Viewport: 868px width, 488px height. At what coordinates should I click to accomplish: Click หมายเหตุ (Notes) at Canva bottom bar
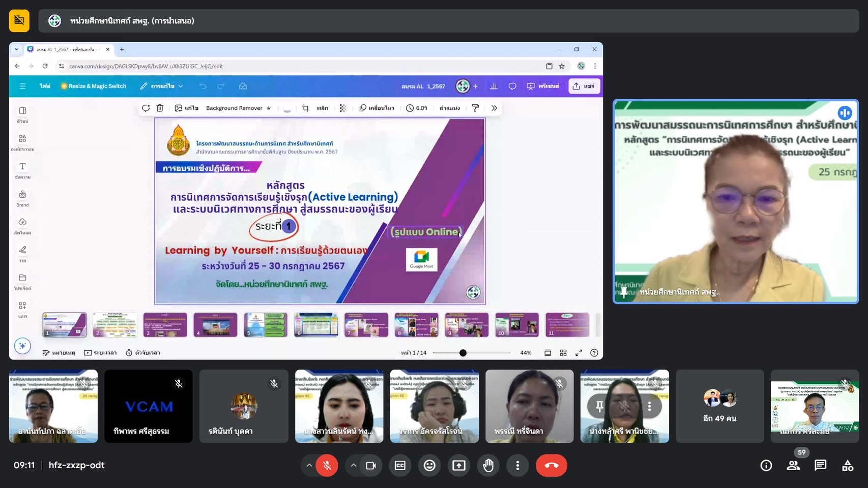click(x=59, y=353)
